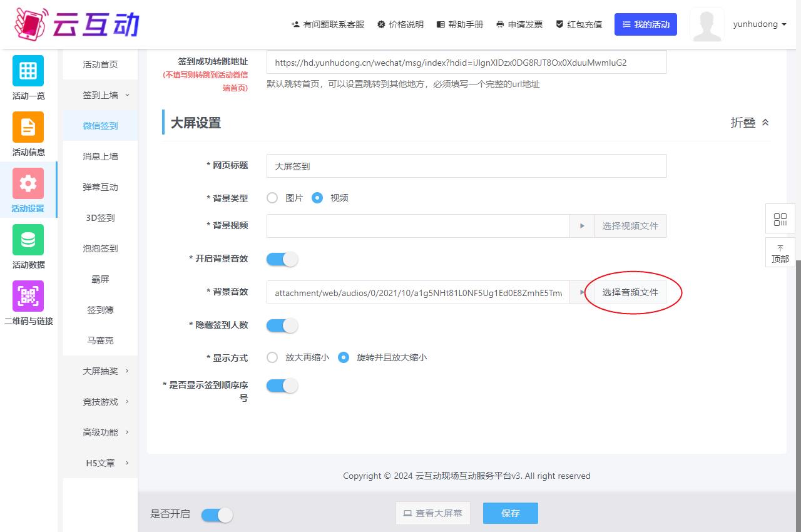Open yunhudong account dropdown
This screenshot has width=801, height=532.
[x=760, y=24]
